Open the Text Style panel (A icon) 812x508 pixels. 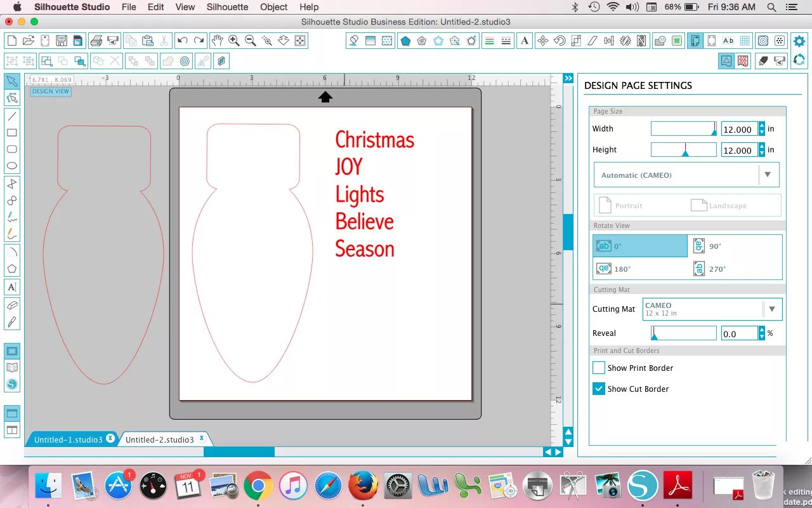[525, 41]
